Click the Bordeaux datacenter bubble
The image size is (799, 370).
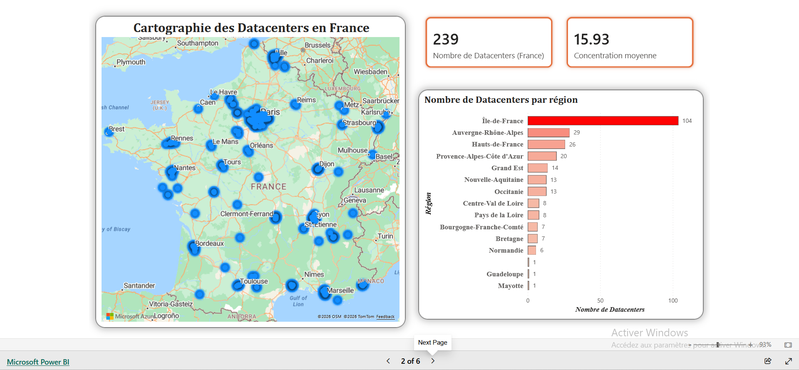point(193,248)
